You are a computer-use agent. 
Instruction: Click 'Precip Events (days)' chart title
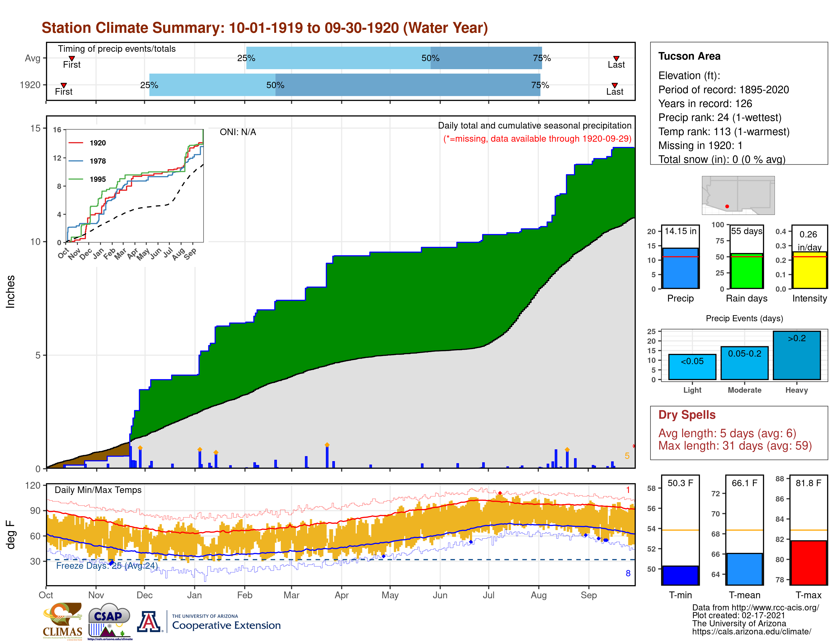[x=744, y=318]
